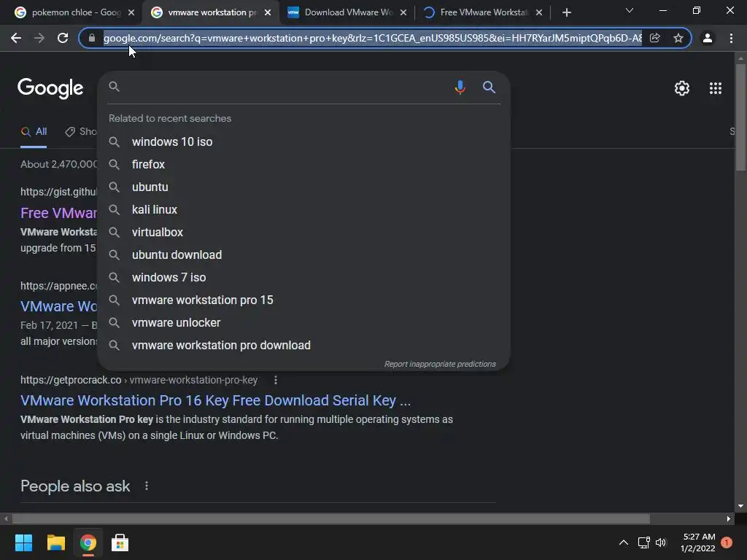View site info via the lock icon
Viewport: 747px width, 560px height.
click(92, 38)
